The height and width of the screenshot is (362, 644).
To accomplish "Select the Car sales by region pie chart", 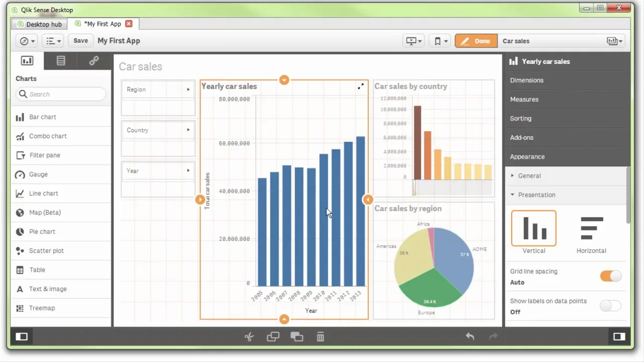I will [x=434, y=260].
